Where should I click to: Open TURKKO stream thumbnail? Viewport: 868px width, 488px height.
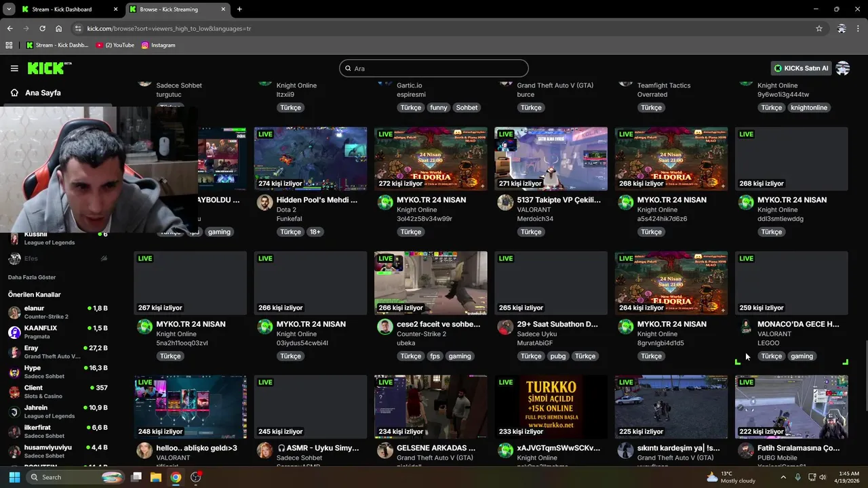[x=551, y=407]
